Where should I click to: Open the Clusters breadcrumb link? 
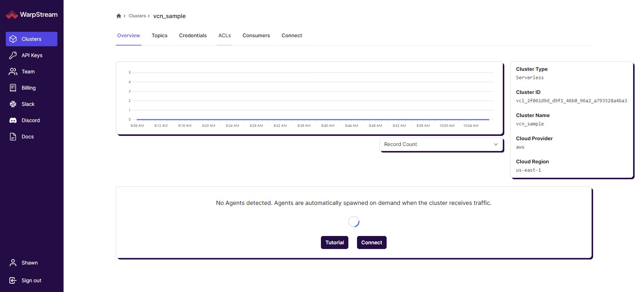pos(137,16)
